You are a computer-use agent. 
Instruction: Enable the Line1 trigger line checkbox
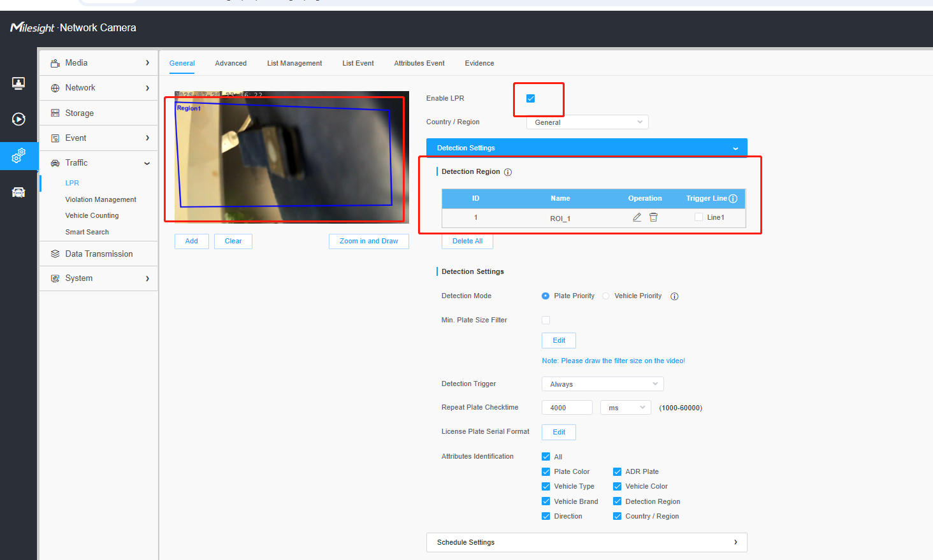(x=698, y=217)
